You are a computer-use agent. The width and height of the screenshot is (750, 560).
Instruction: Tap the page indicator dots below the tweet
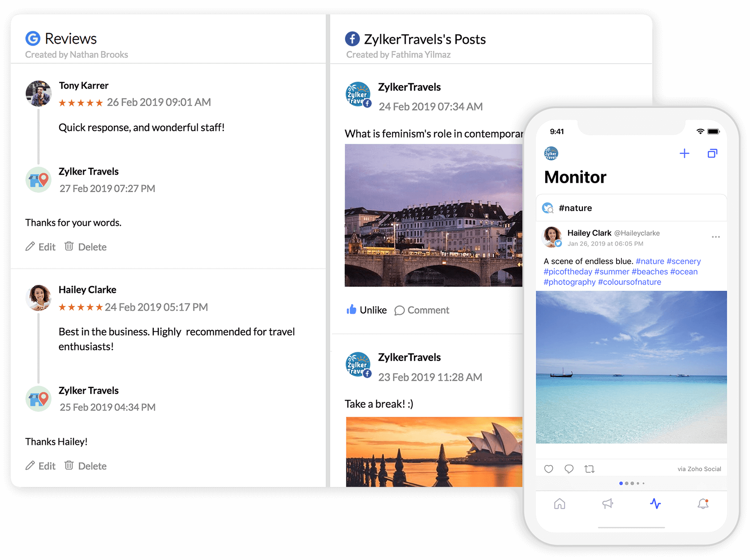point(632,483)
